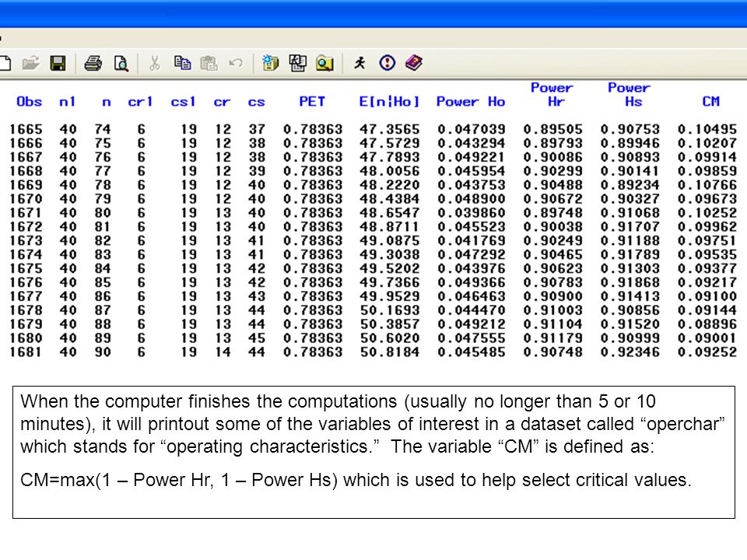Click the Power Hr value 0.89505
Viewport: 747px width, 560px height.
[x=553, y=129]
